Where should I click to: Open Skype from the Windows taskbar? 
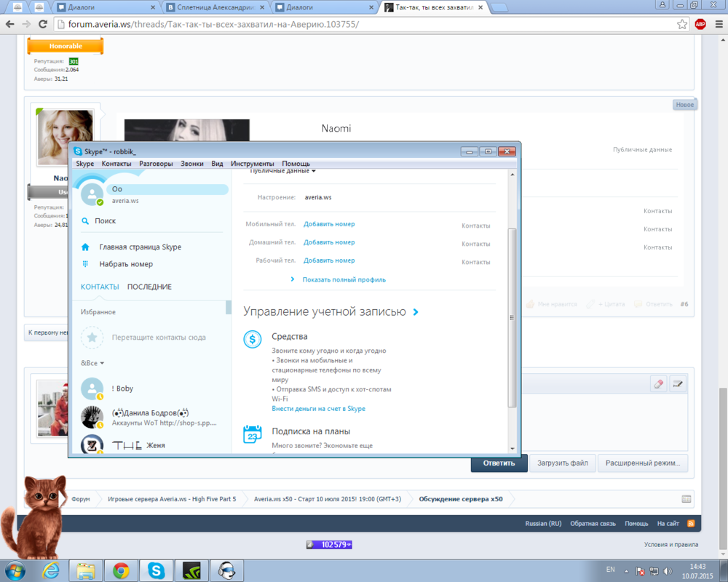click(x=156, y=570)
